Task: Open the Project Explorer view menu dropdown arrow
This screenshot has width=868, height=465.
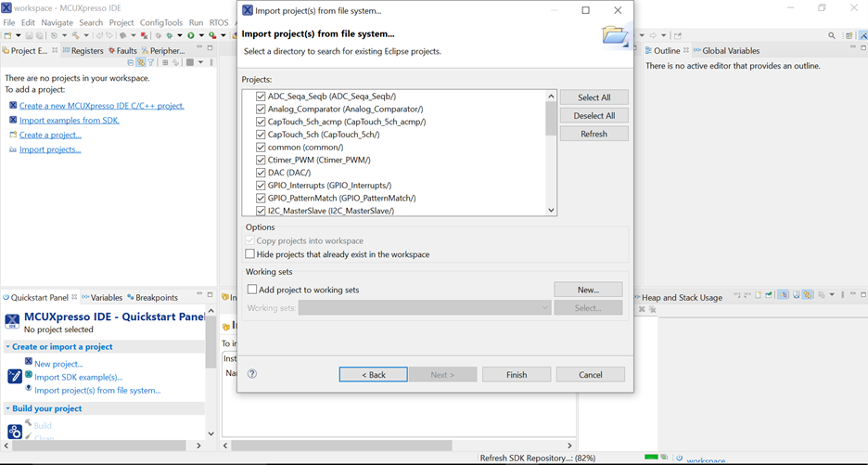Action: [200, 62]
